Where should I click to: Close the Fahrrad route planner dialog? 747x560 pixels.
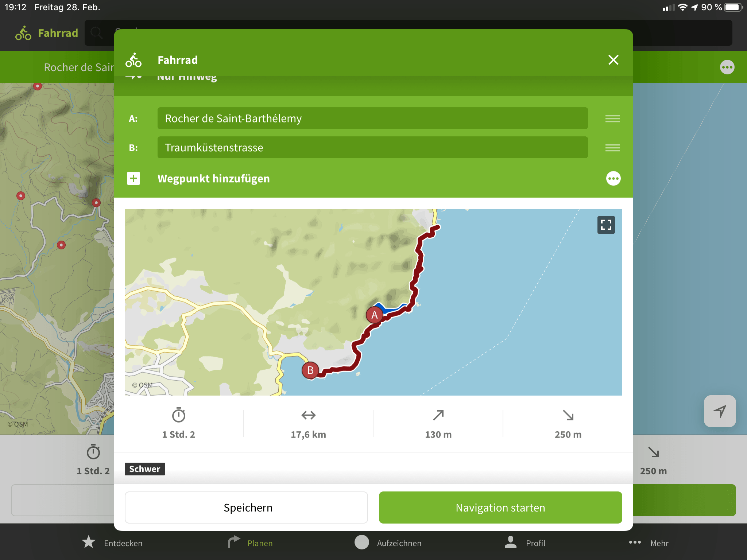[x=613, y=60]
